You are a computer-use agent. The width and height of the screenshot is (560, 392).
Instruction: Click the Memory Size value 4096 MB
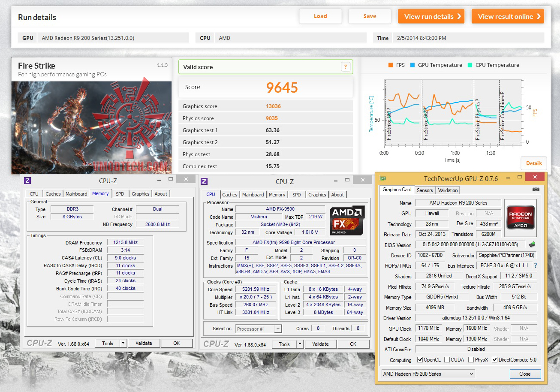pyautogui.click(x=435, y=308)
